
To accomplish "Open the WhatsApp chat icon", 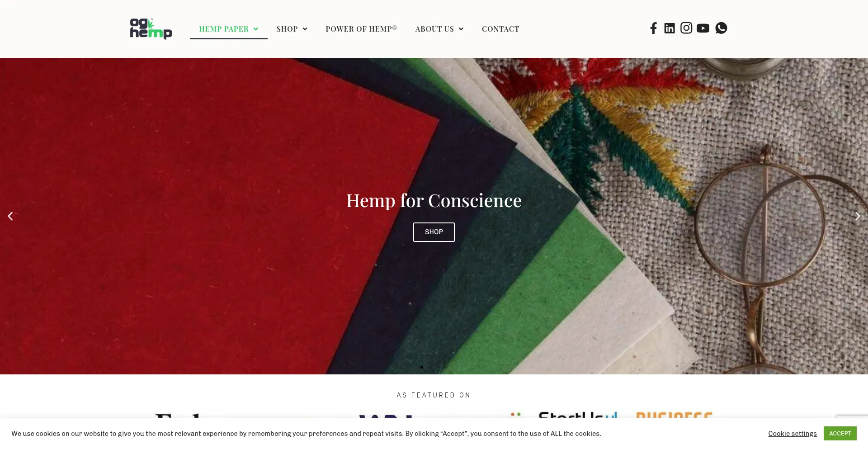I will pos(721,28).
